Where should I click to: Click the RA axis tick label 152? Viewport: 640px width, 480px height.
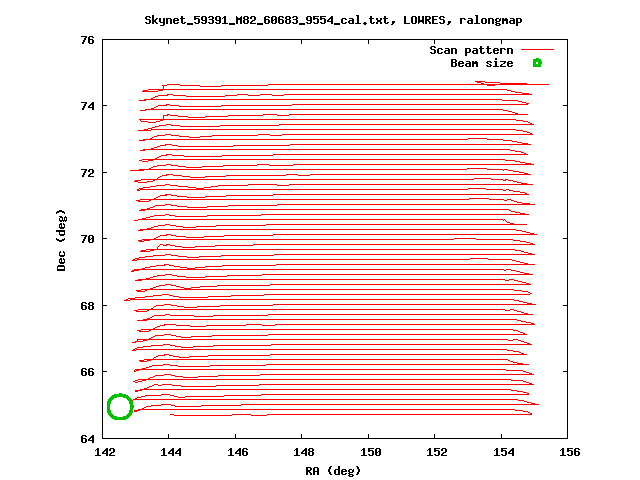point(437,452)
